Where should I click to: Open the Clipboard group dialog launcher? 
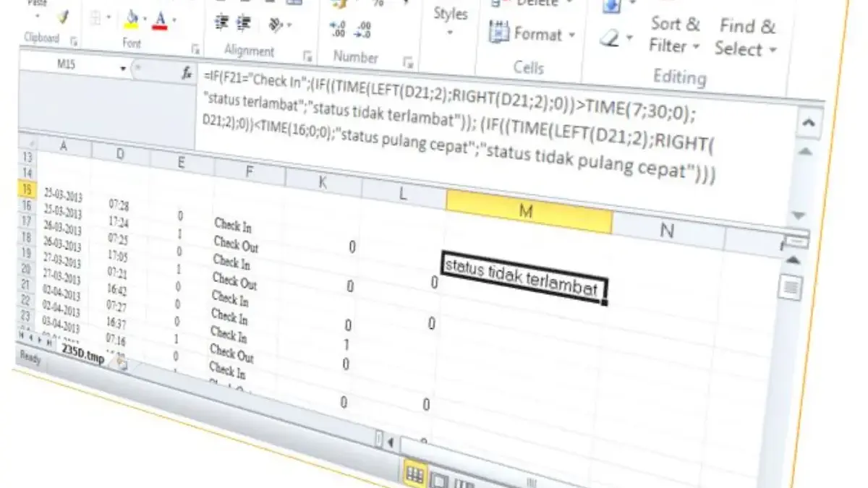tap(73, 41)
